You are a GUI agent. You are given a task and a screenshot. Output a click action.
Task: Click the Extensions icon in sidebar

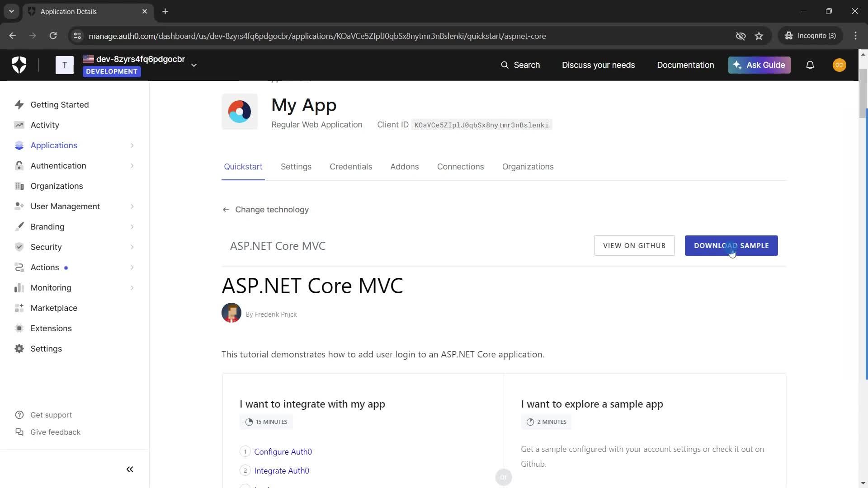[19, 328]
